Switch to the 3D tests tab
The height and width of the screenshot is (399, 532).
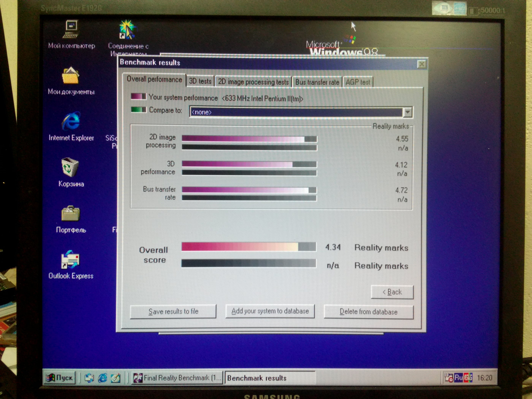coord(200,81)
